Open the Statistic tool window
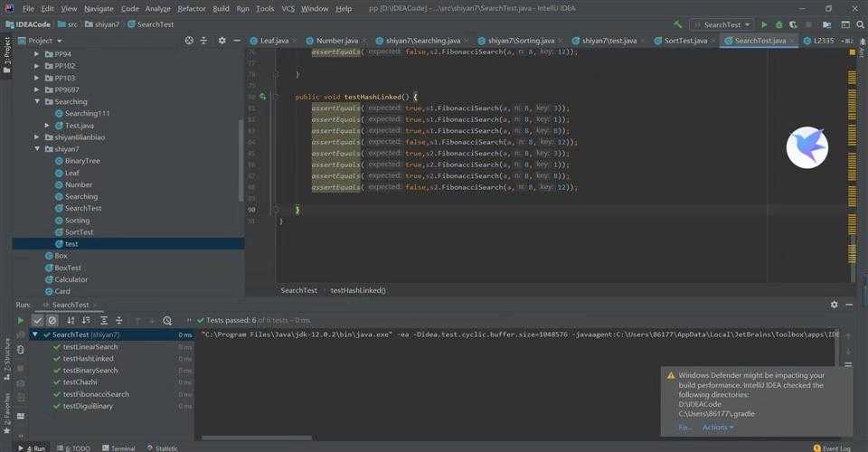This screenshot has width=868, height=452. coord(162,448)
